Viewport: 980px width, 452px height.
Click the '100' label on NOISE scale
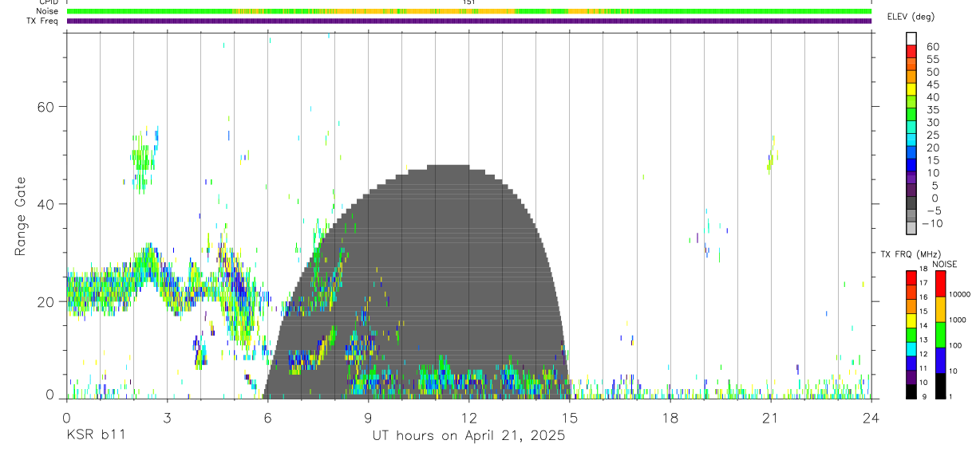(956, 345)
